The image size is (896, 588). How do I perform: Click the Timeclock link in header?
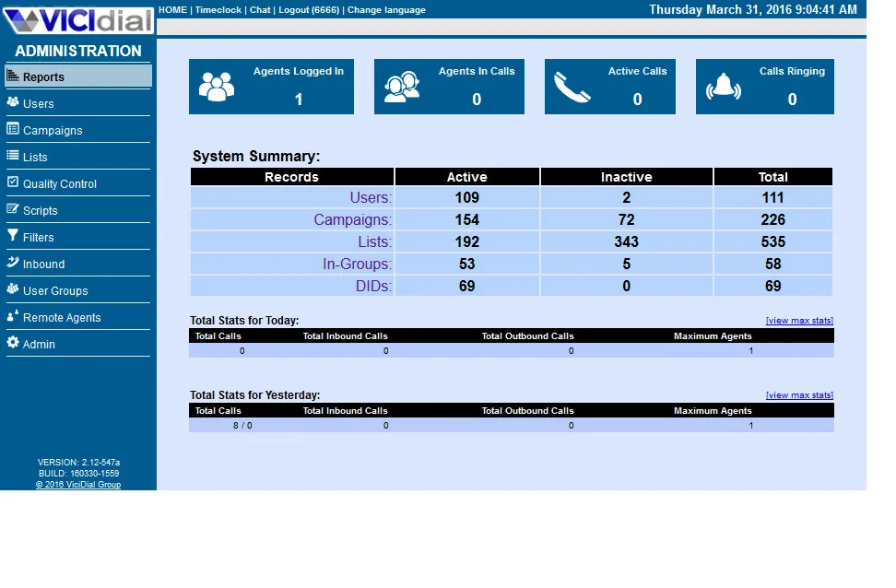(218, 10)
